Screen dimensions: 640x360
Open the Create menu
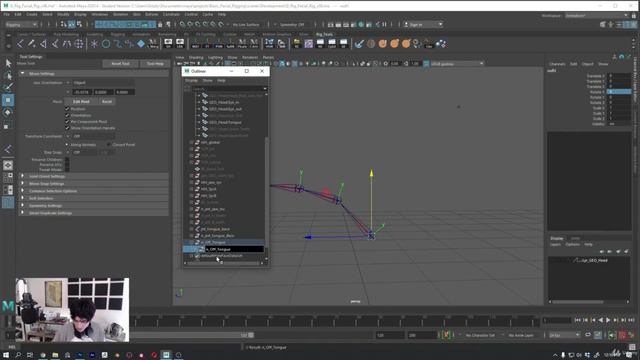[x=32, y=14]
